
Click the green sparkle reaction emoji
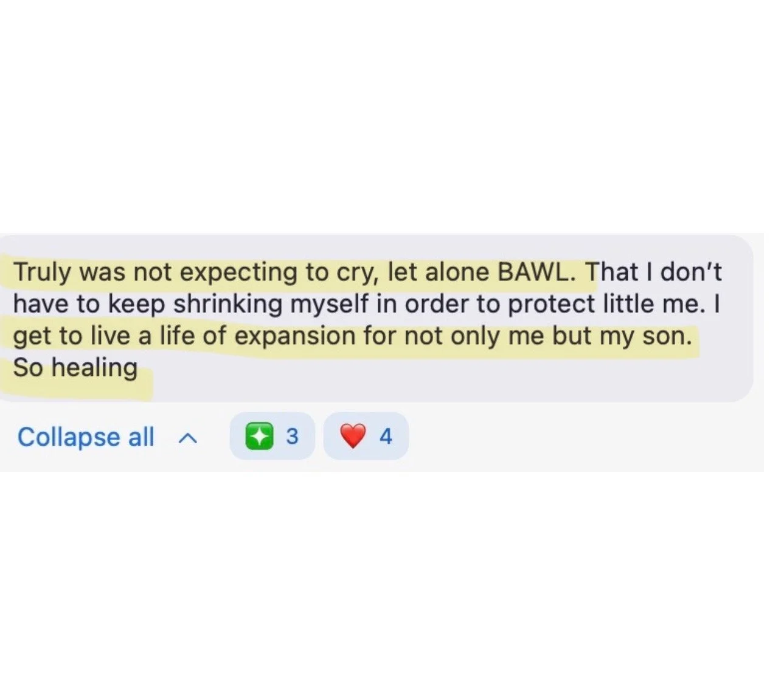tap(260, 437)
